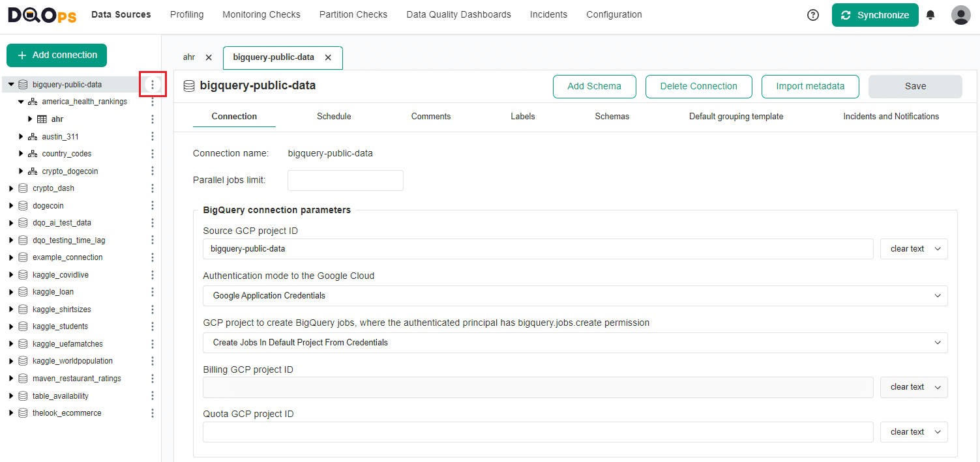Viewport: 980px width, 462px height.
Task: Click Add Schema button
Action: tap(594, 86)
